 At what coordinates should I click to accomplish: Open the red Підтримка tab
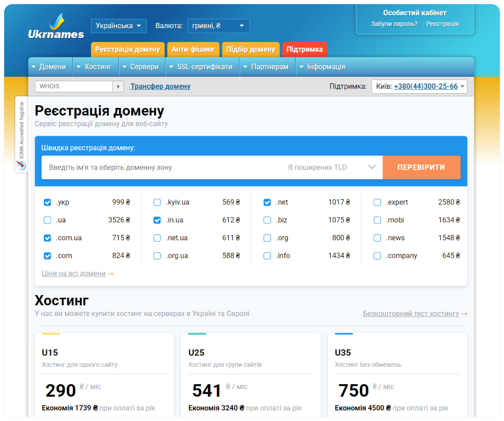click(305, 50)
